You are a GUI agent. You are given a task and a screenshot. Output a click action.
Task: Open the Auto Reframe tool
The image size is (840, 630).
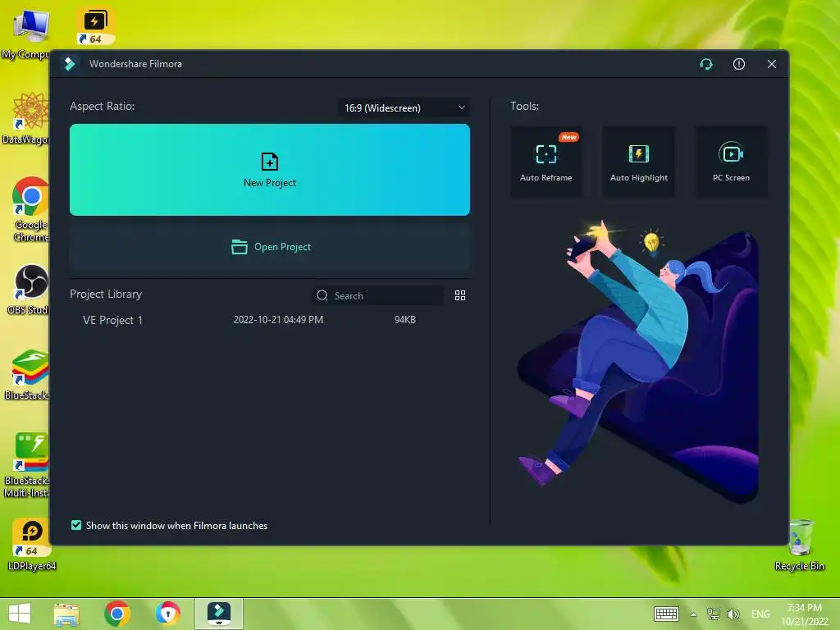tap(546, 162)
